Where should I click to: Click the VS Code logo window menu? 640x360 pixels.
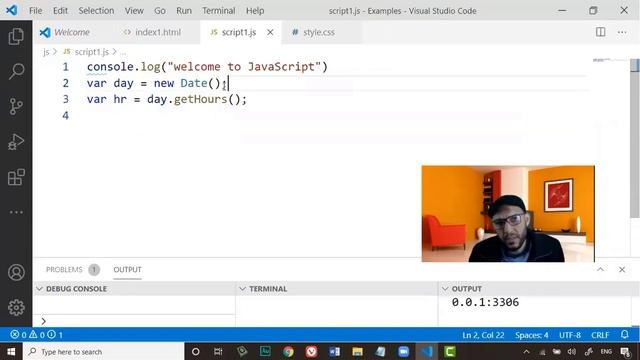point(12,10)
